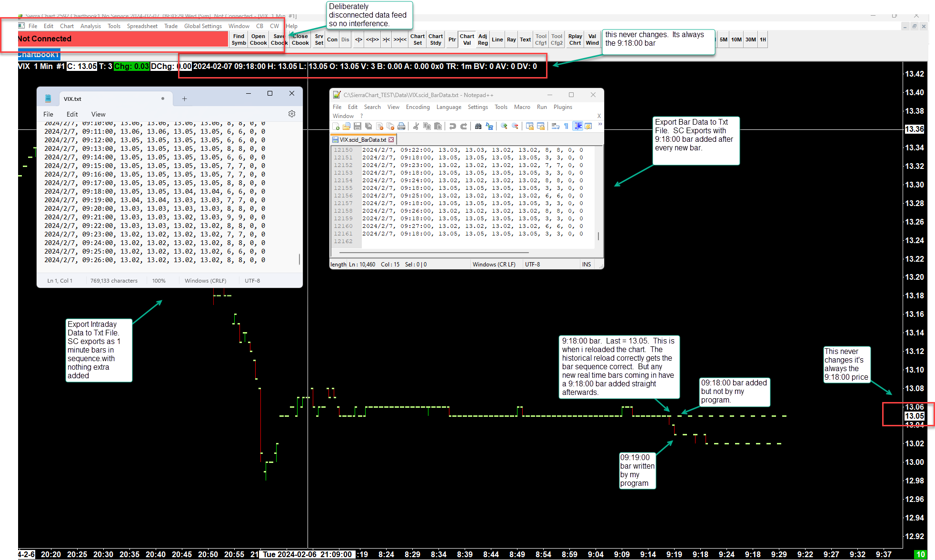This screenshot has width=935, height=560.
Task: Click the Notepad++ vertical scrollbar thumb
Action: click(x=598, y=236)
